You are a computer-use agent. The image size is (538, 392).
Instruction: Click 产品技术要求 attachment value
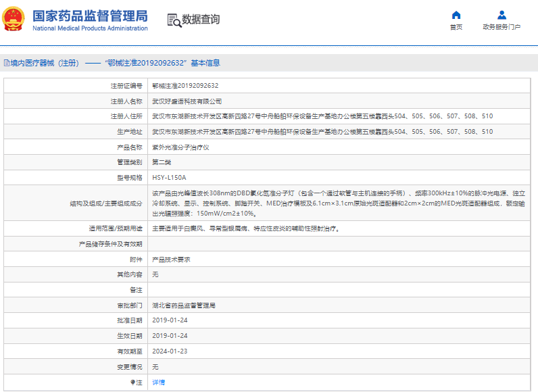(171, 260)
